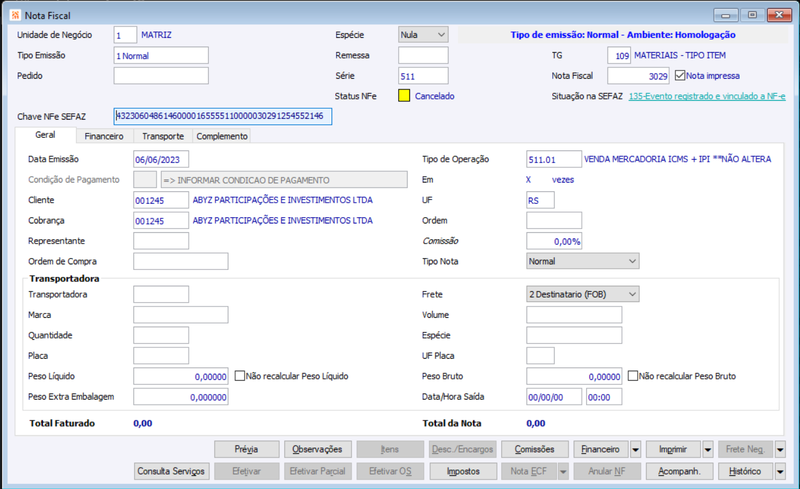Switch to the Transporte tab
800x489 pixels.
click(163, 136)
